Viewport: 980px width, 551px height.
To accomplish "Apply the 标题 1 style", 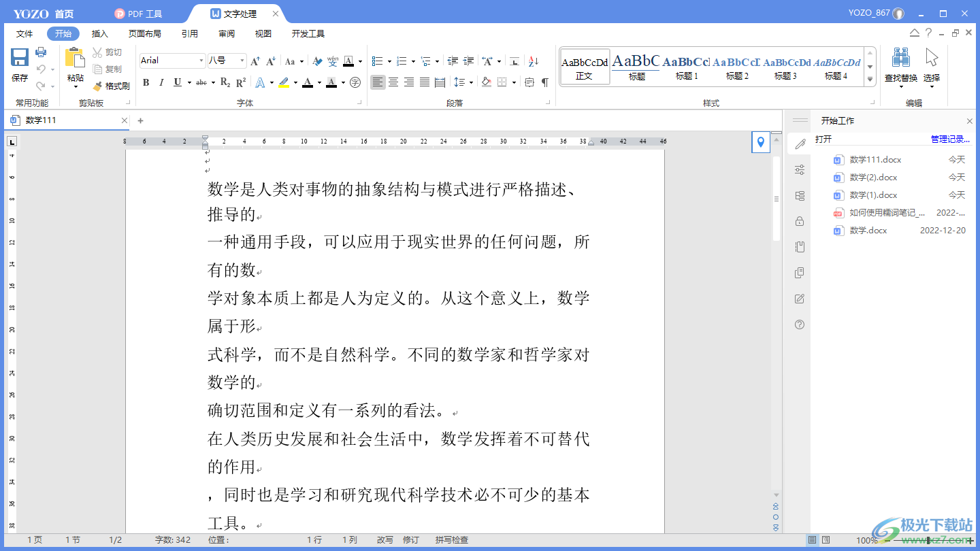I will (686, 67).
